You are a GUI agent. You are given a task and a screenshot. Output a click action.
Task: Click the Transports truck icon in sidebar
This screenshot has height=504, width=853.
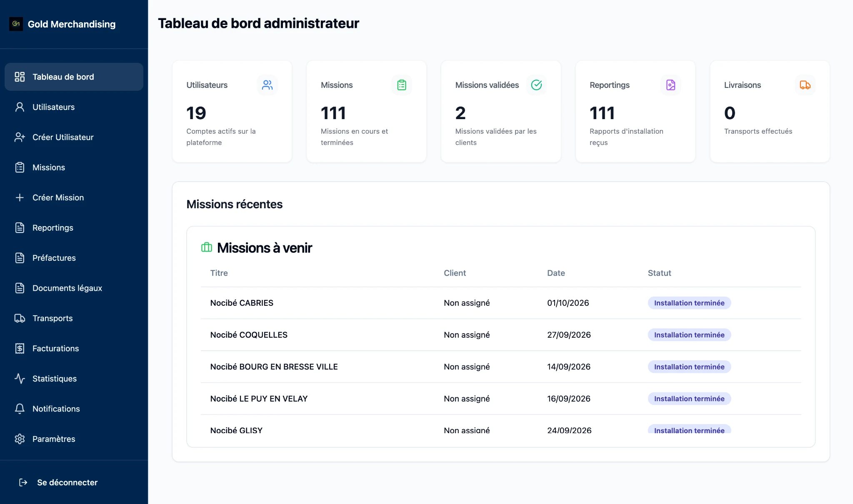click(x=20, y=318)
